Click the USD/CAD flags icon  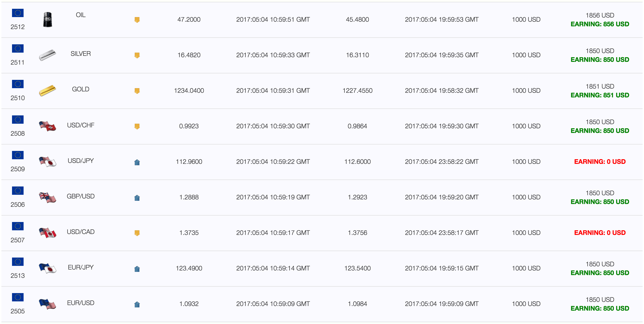pyautogui.click(x=47, y=233)
